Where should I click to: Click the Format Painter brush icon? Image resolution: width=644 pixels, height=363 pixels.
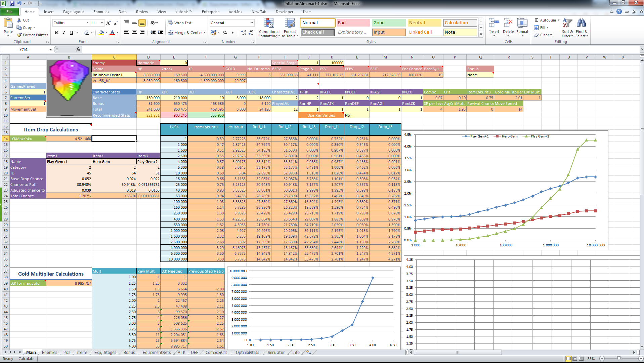pos(19,35)
